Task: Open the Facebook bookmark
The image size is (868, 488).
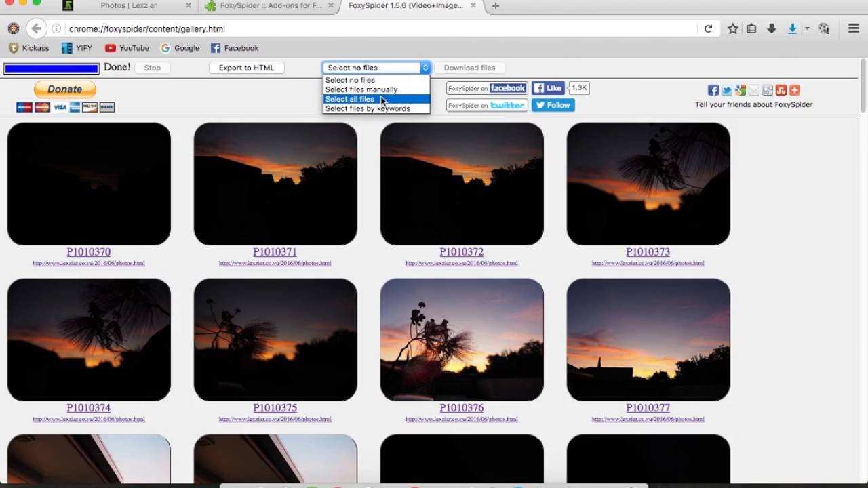Action: (x=235, y=48)
